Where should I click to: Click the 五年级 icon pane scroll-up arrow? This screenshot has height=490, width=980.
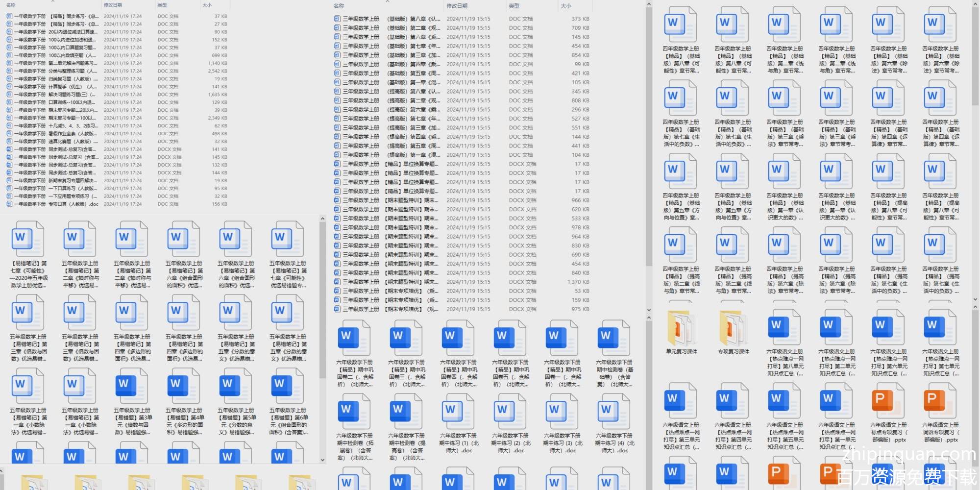pyautogui.click(x=322, y=219)
